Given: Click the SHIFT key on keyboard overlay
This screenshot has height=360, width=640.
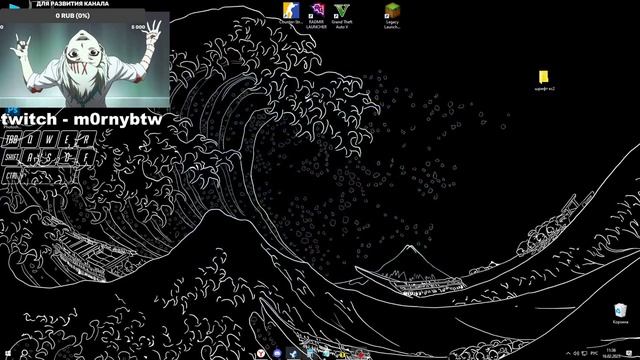Looking at the screenshot, I should [11, 158].
